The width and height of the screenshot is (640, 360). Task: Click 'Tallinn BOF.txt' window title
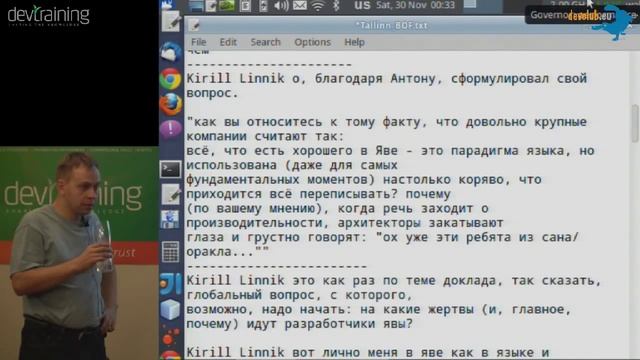(391, 25)
